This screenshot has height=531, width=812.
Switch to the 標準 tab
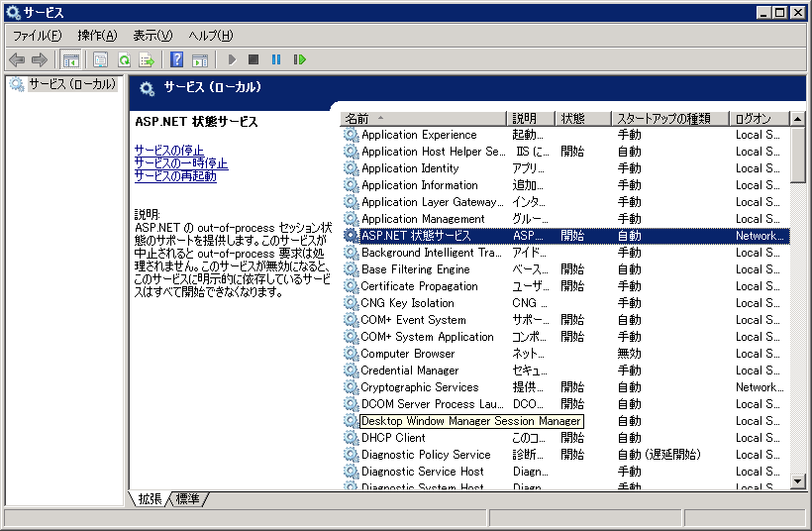tap(187, 498)
